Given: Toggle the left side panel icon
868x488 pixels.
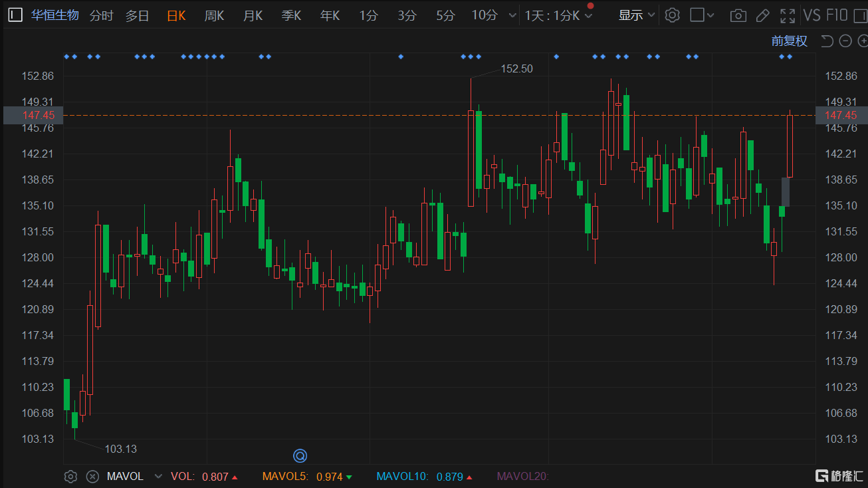Looking at the screenshot, I should tap(15, 15).
